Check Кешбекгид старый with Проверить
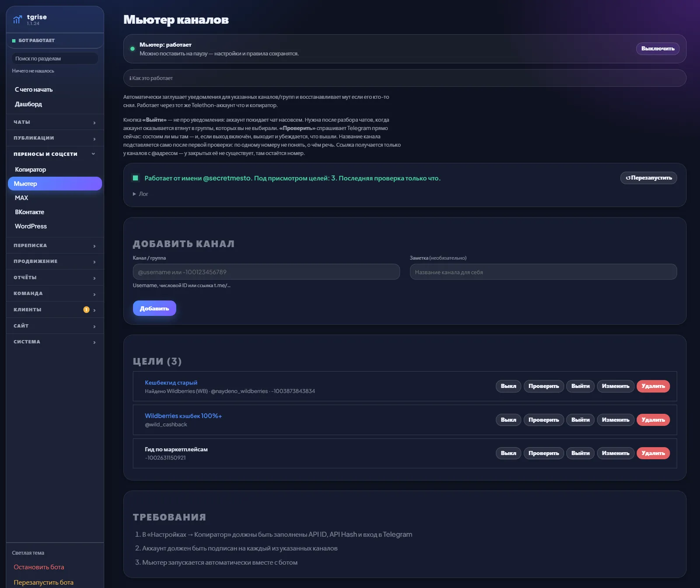This screenshot has width=700, height=588. click(x=543, y=386)
